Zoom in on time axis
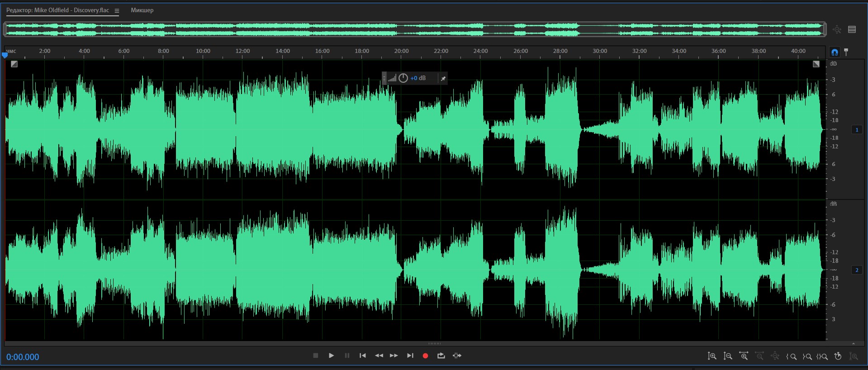The image size is (868, 370). [x=744, y=356]
